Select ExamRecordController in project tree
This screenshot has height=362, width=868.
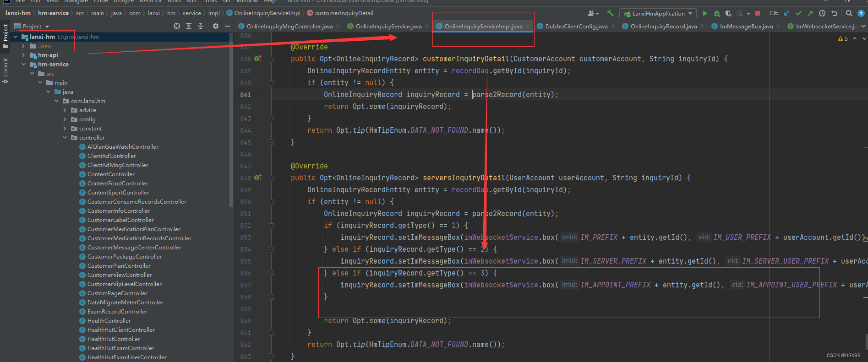[117, 311]
